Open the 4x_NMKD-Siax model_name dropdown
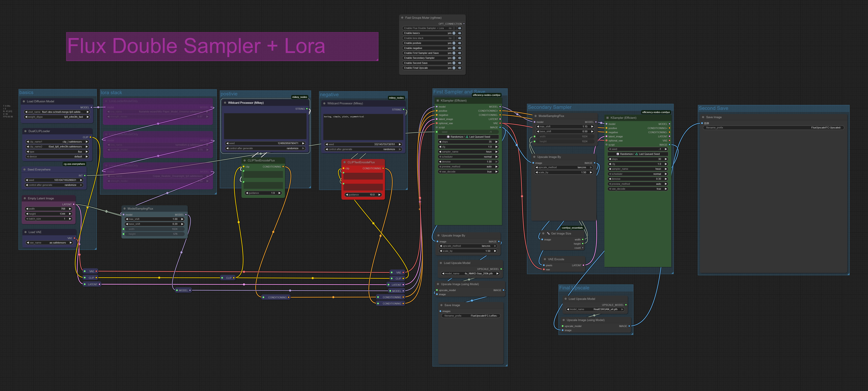The height and width of the screenshot is (391, 868). tap(470, 273)
